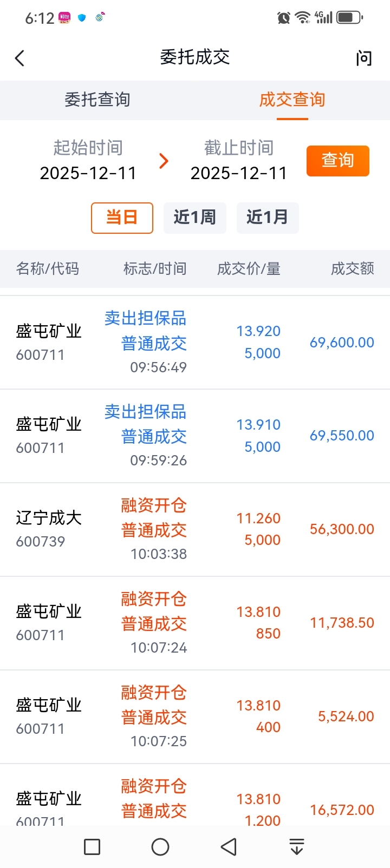The image size is (390, 868).
Task: Open the 问 help icon
Action: pos(364,58)
